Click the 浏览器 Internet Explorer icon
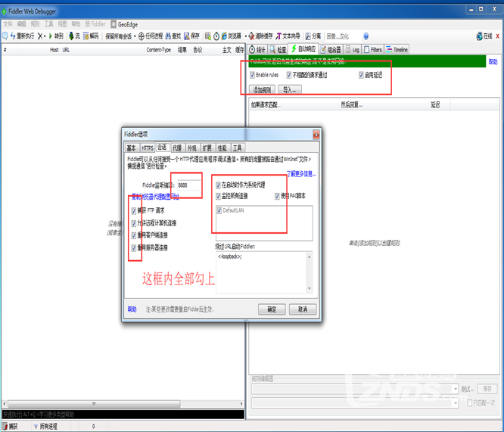Screen dimensions: 504x432 (224, 36)
